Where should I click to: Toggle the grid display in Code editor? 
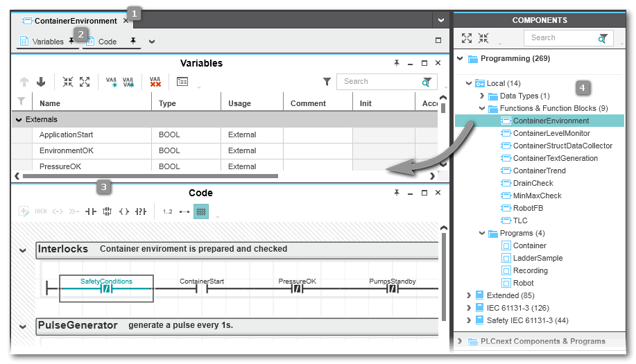point(200,211)
